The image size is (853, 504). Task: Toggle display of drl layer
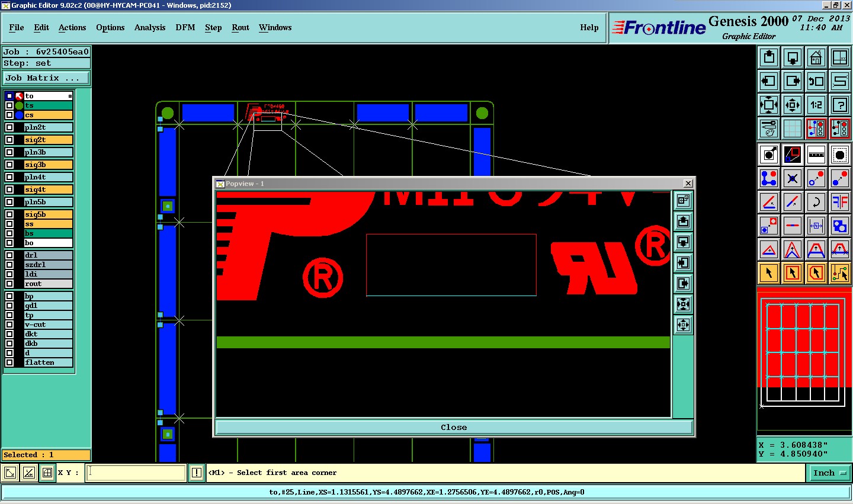click(9, 255)
